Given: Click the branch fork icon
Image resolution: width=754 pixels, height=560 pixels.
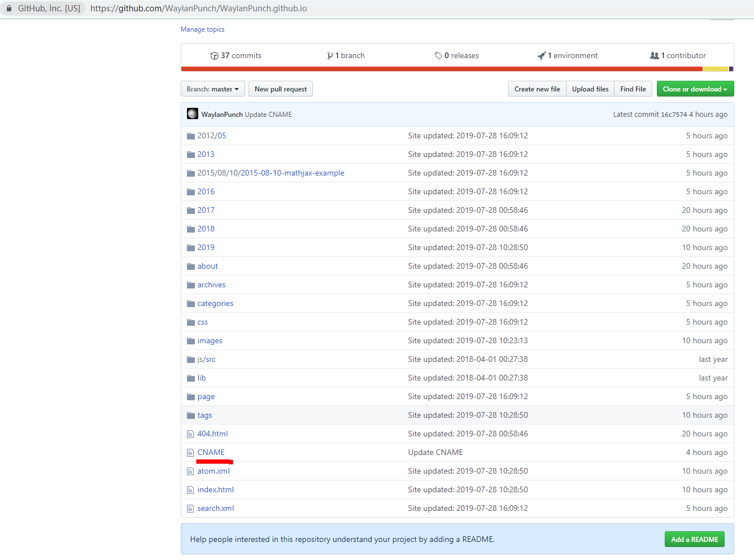Looking at the screenshot, I should (x=330, y=56).
